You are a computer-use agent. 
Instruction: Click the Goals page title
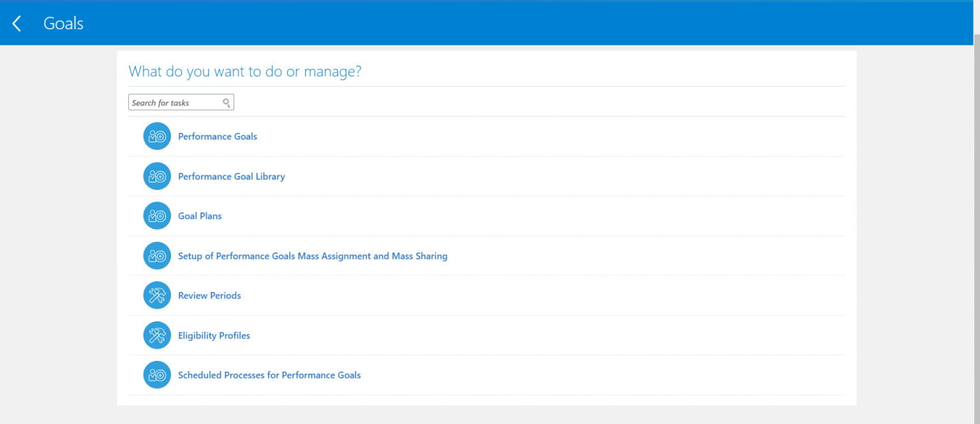(63, 23)
